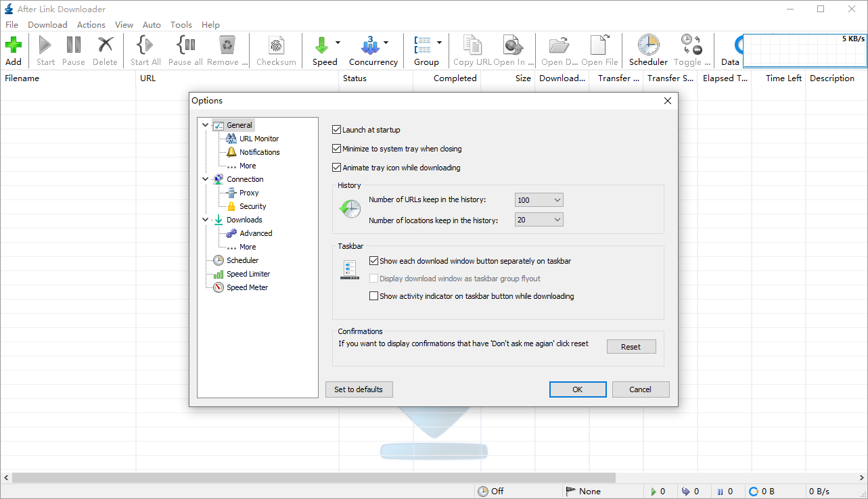The width and height of the screenshot is (868, 499).
Task: Open Notifications settings in options tree
Action: 259,152
